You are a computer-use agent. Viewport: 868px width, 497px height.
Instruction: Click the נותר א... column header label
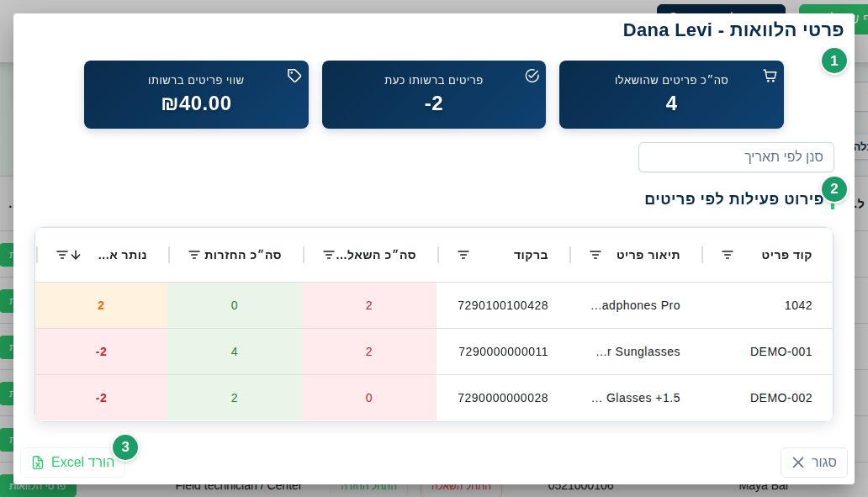[x=122, y=255]
